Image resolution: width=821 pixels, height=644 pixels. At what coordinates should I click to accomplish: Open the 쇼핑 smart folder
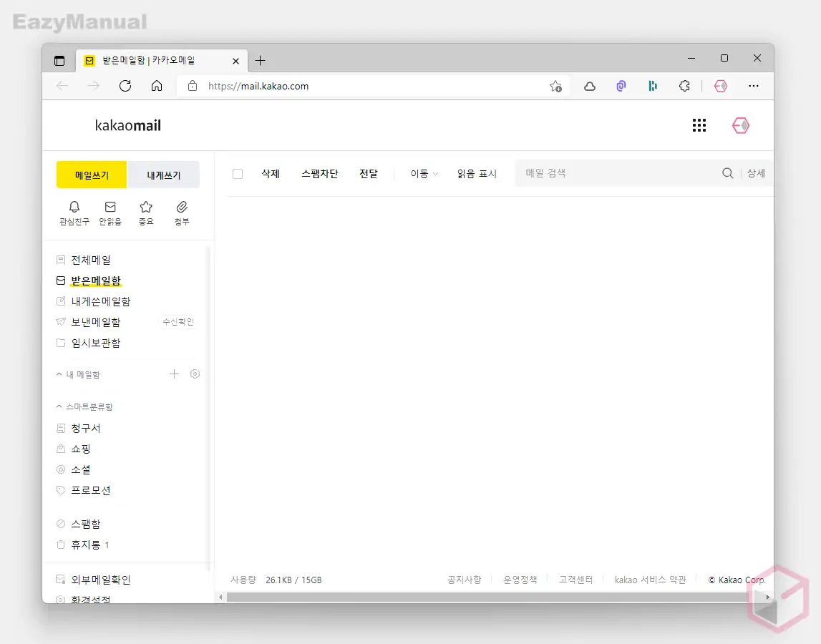pyautogui.click(x=81, y=449)
